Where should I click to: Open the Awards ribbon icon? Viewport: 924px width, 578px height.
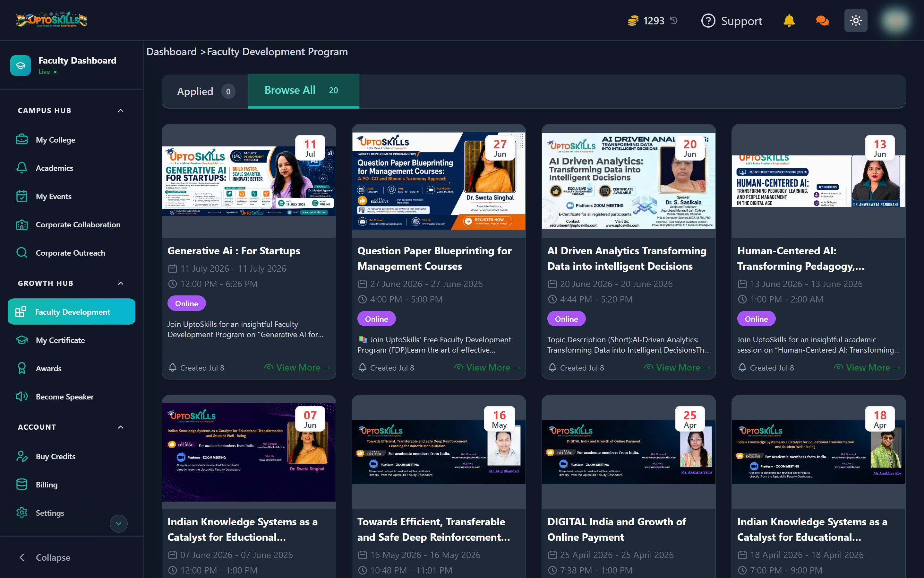click(22, 368)
